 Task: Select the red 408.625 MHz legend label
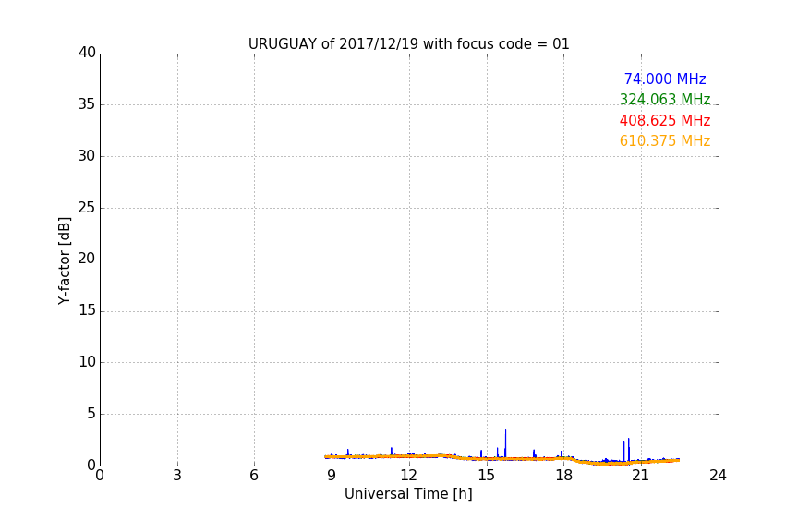[665, 121]
